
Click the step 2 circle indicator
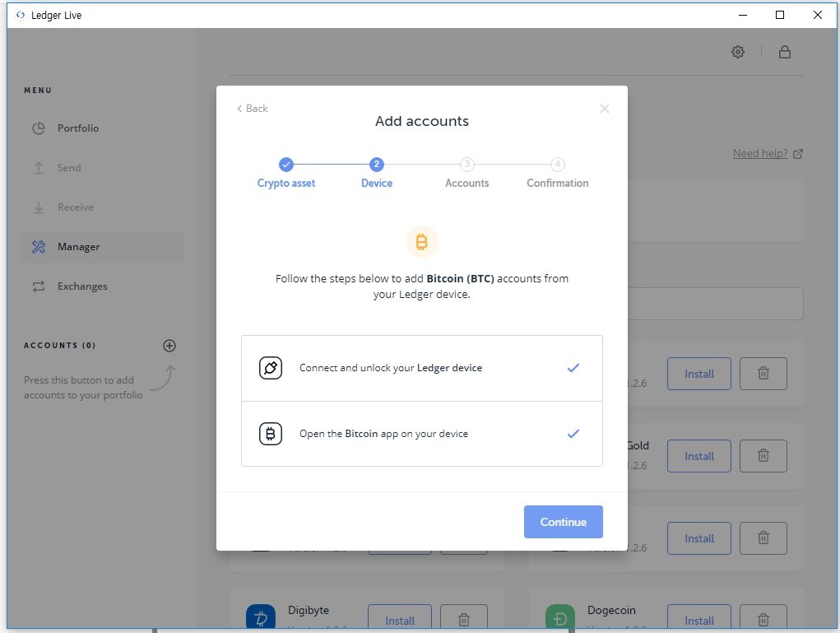pos(377,164)
